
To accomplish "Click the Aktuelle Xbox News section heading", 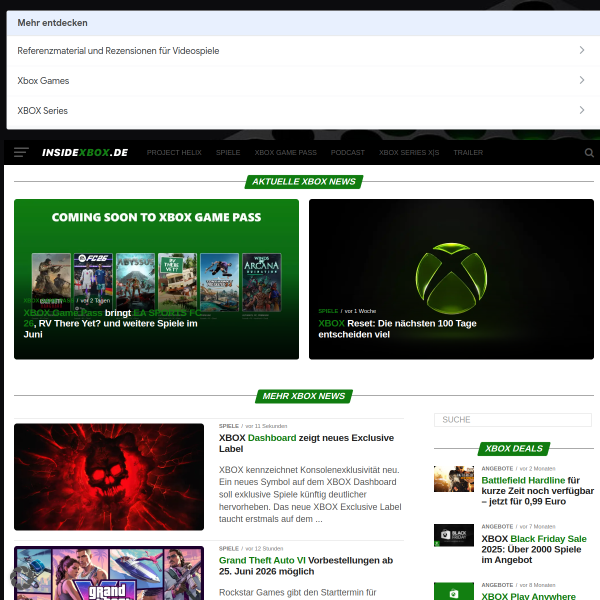I will [304, 181].
